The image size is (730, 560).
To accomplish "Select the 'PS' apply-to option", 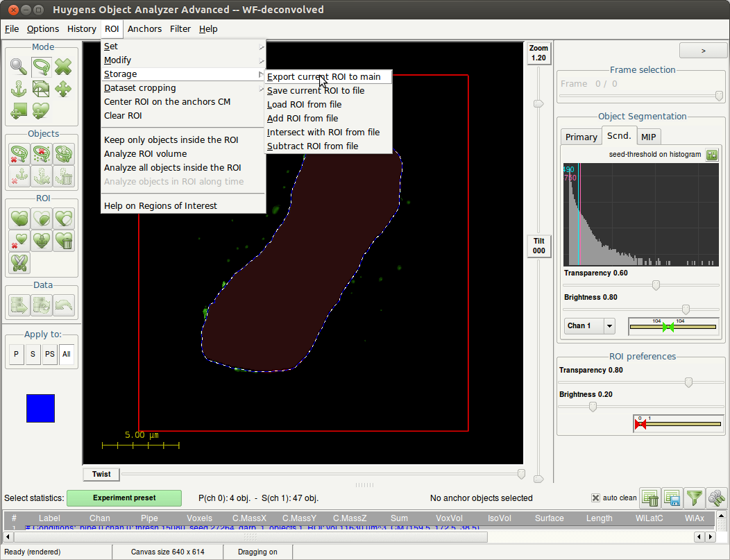I will (49, 355).
